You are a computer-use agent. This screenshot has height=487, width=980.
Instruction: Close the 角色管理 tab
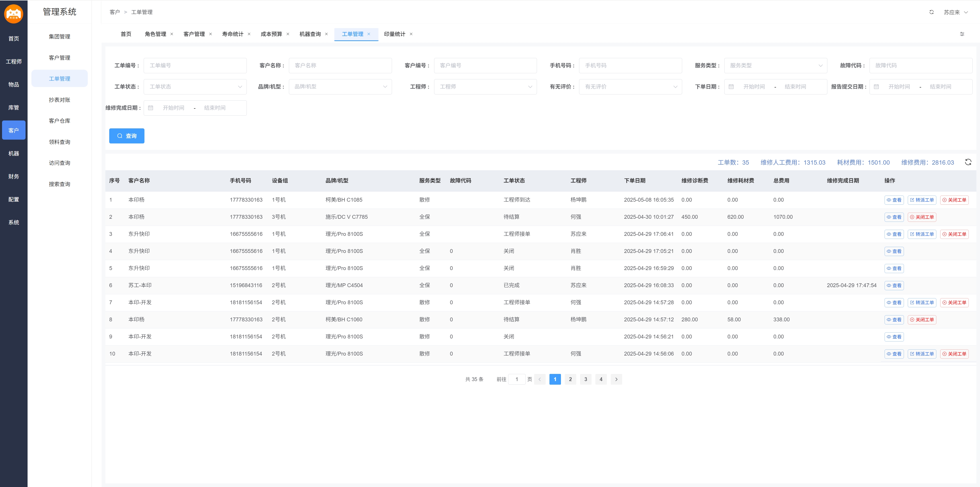172,34
